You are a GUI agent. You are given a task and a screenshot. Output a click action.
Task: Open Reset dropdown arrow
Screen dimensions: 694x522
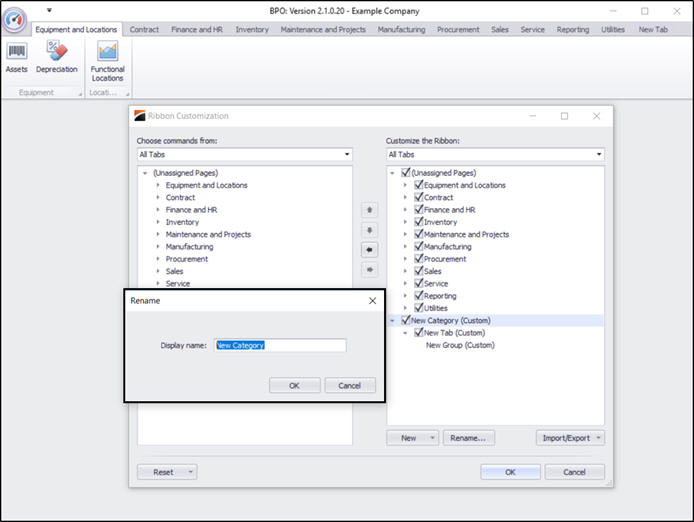pyautogui.click(x=191, y=472)
